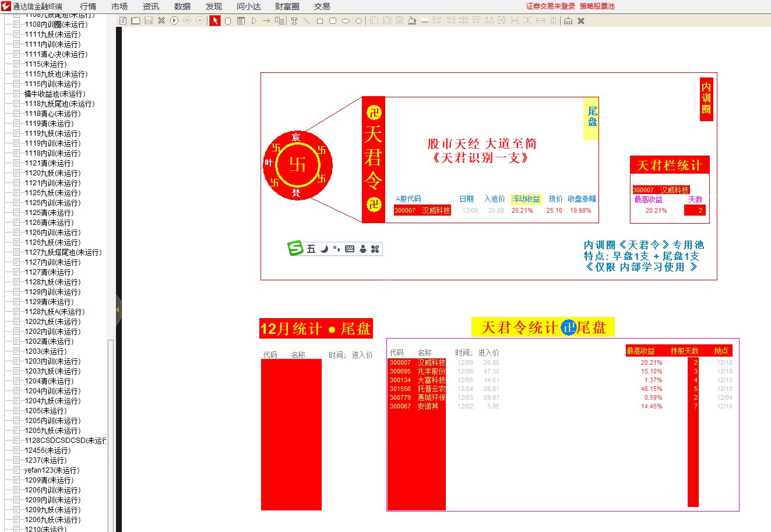Click the stop-circle toolbar icon
The height and width of the screenshot is (532, 771).
pyautogui.click(x=200, y=21)
